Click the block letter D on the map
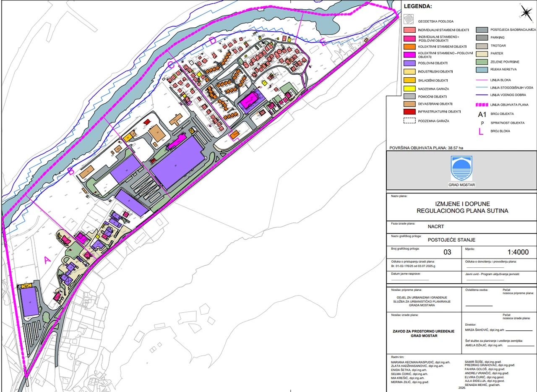Image resolution: width=537 pixels, height=392 pixels. 212,40
